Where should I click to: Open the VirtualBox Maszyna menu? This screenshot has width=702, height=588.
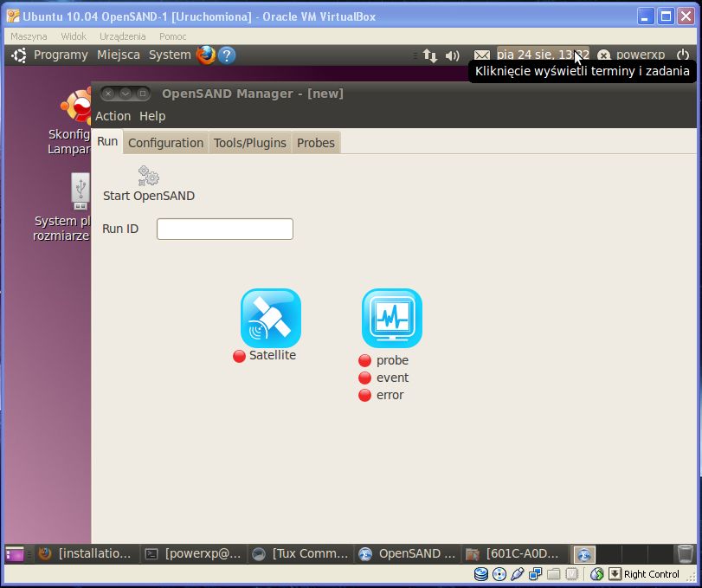pyautogui.click(x=29, y=36)
